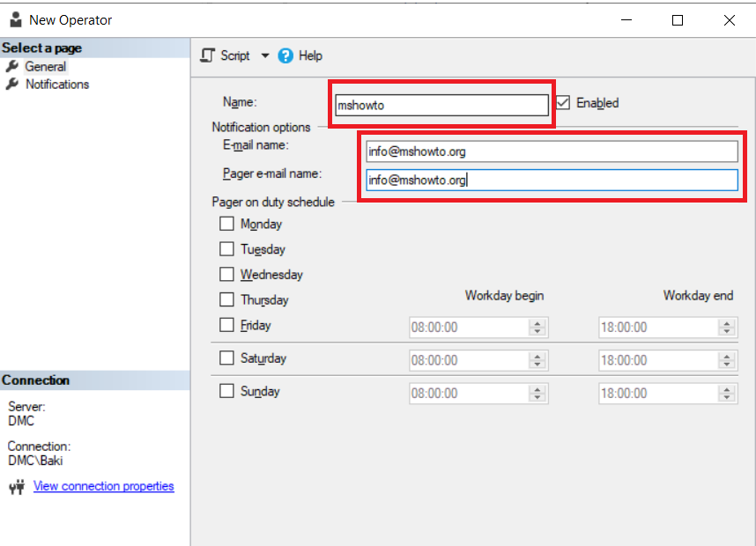Click Friday workday begin time spinner
This screenshot has width=756, height=546.
click(x=537, y=327)
